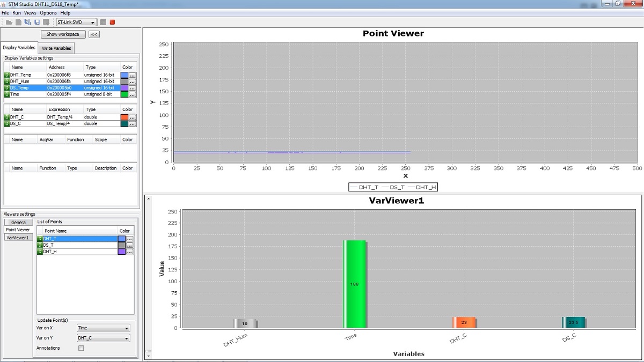Select the General viewer settings tab
The image size is (644, 362).
(19, 223)
